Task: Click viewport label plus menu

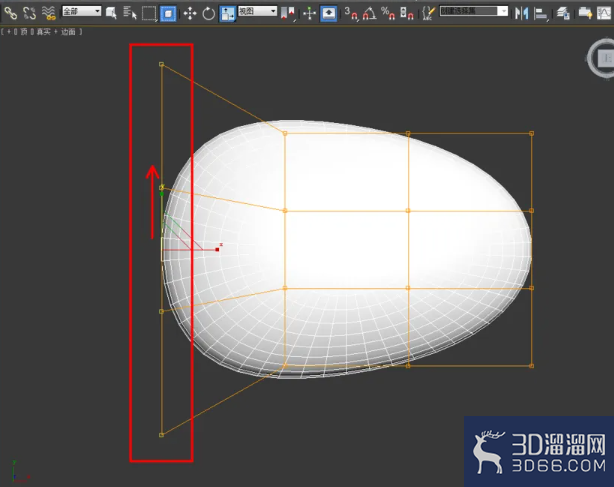Action: 9,32
